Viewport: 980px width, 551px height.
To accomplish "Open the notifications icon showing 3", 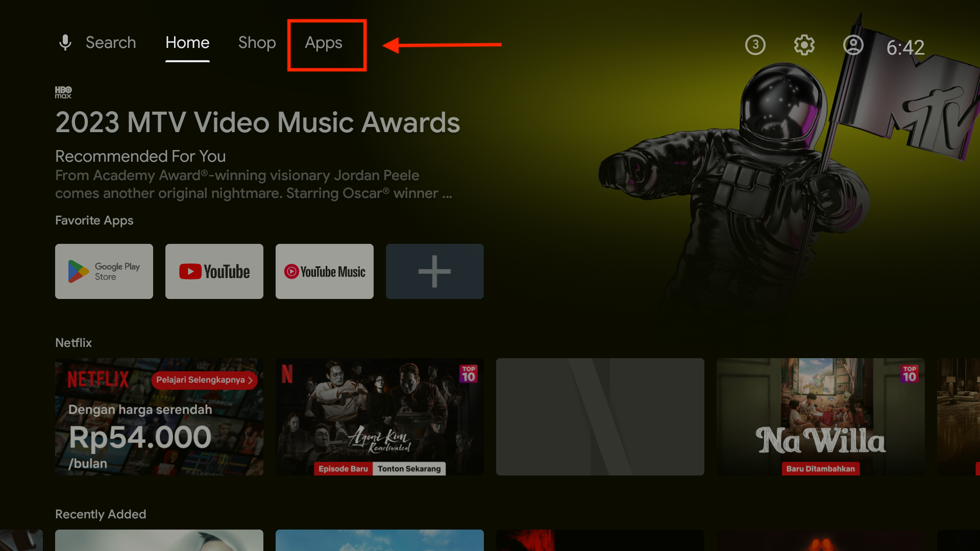I will (755, 45).
